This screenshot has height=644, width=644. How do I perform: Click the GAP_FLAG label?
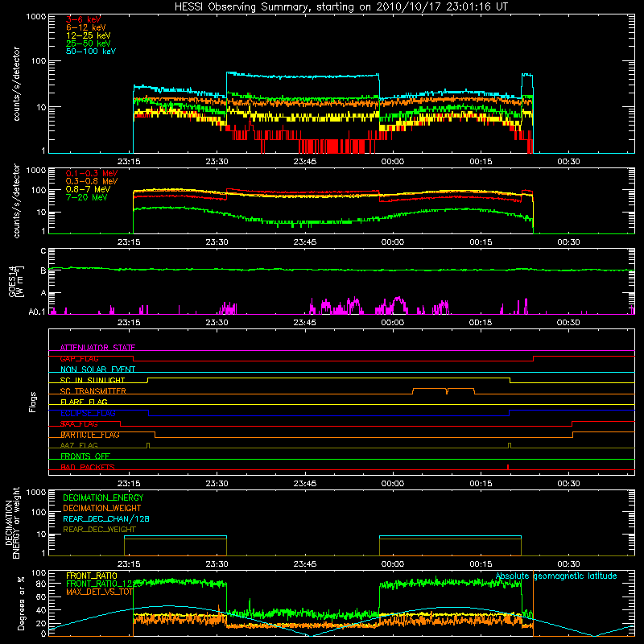(79, 358)
